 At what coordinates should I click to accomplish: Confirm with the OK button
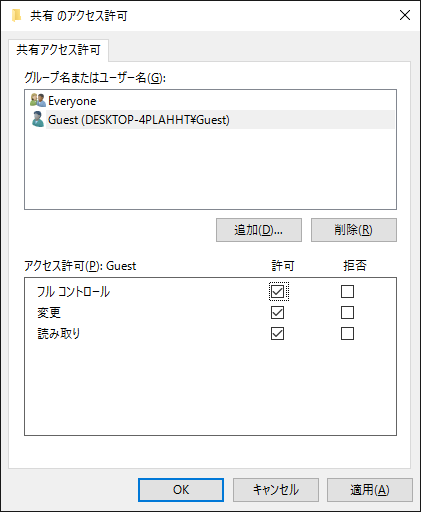[x=181, y=490]
